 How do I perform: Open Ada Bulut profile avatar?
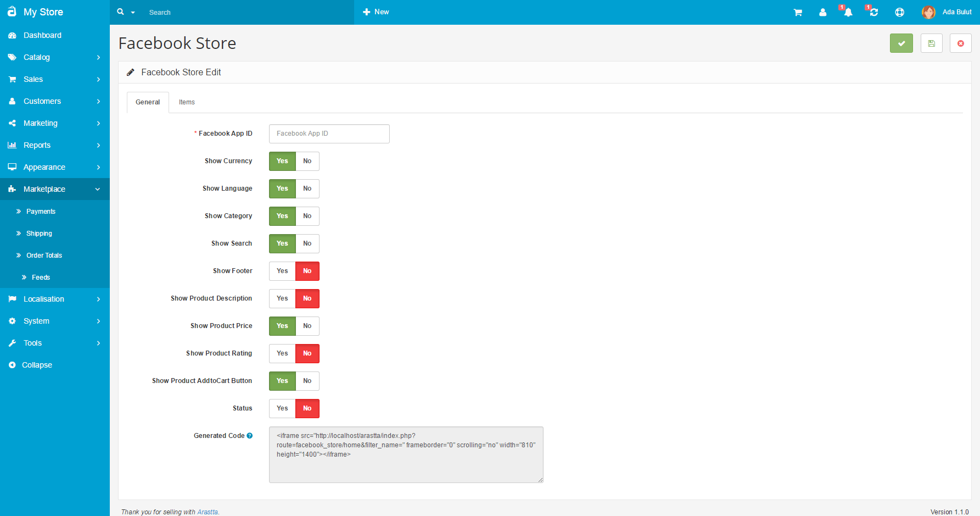pos(928,12)
